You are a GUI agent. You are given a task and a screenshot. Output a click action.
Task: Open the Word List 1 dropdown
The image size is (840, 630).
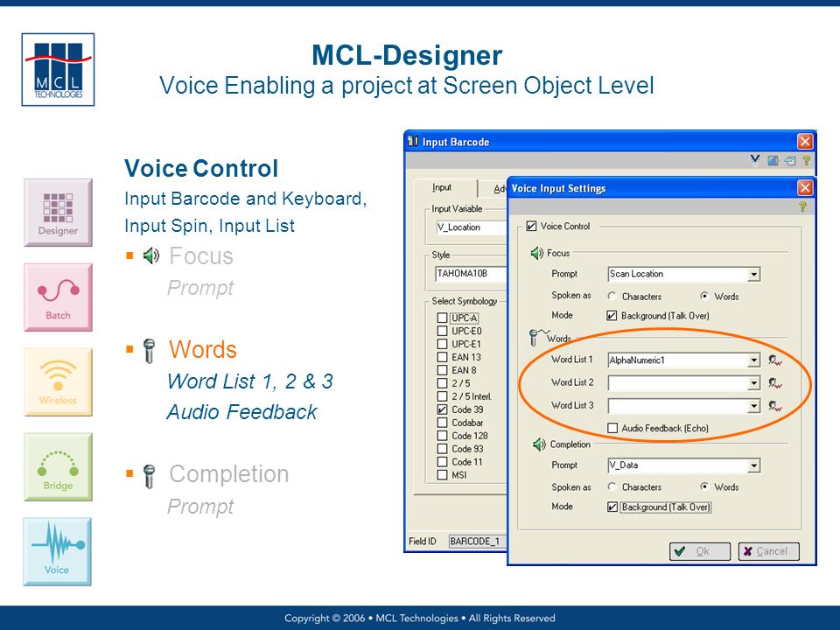(753, 360)
